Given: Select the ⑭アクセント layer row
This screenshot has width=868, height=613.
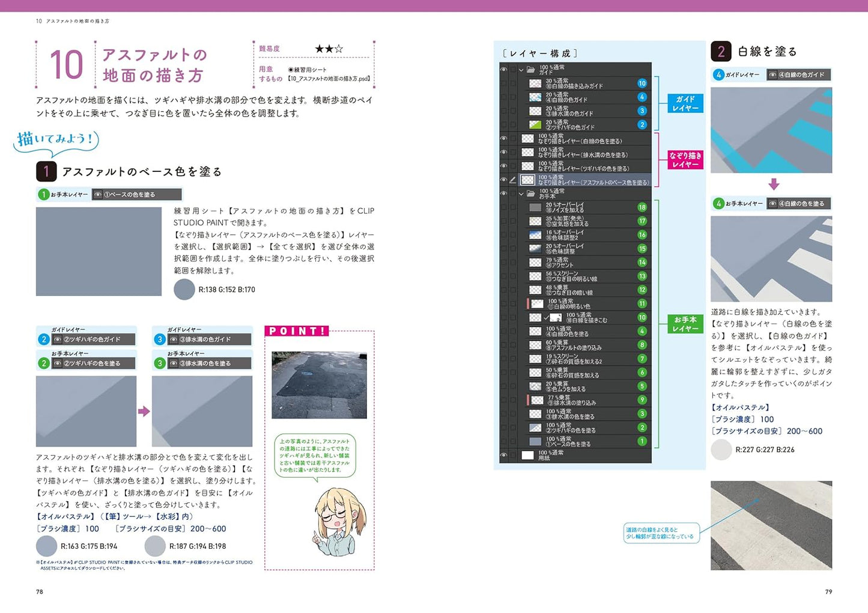Looking at the screenshot, I should coord(583,263).
